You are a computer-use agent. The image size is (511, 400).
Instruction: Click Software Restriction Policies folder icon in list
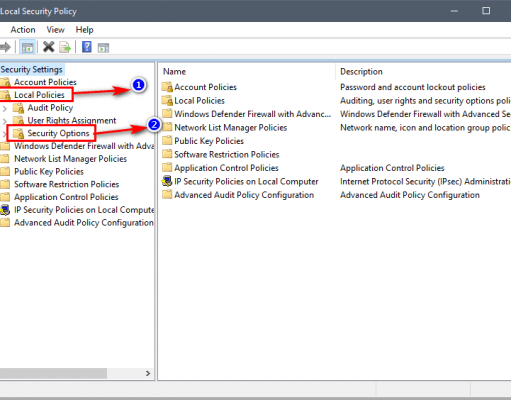coord(167,154)
